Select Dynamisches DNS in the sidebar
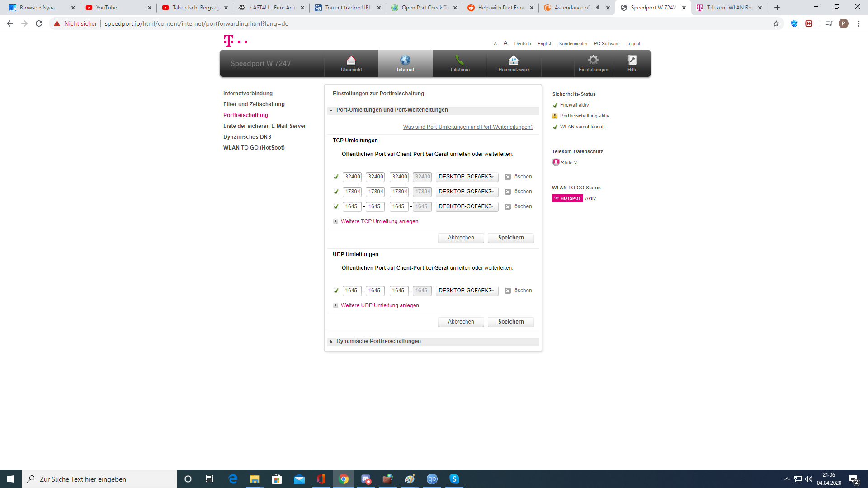This screenshot has width=868, height=488. 247,137
